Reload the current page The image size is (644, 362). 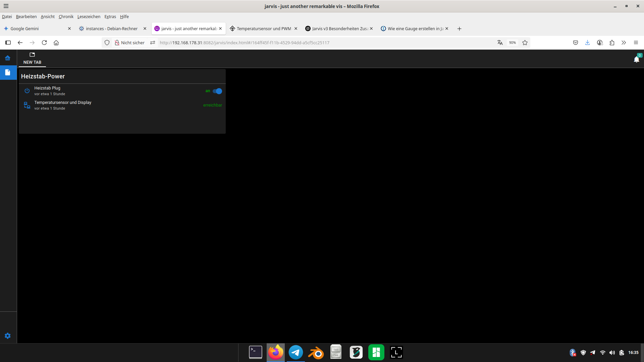[x=44, y=43]
